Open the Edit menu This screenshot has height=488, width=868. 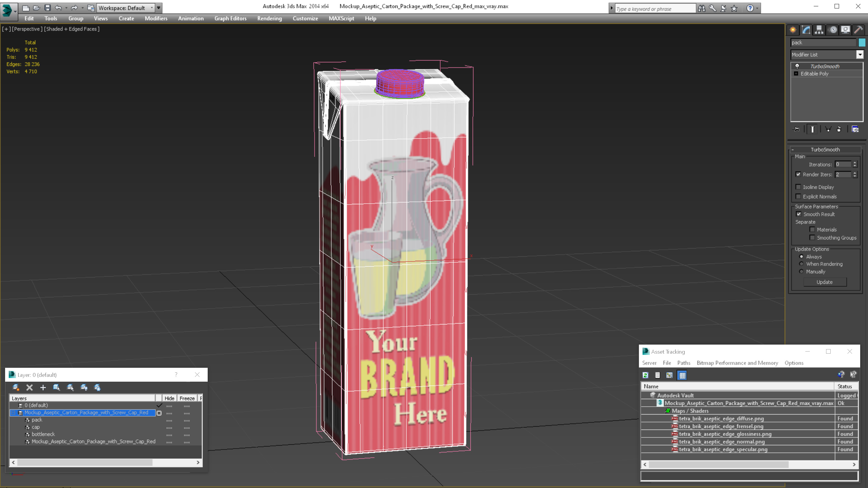29,18
